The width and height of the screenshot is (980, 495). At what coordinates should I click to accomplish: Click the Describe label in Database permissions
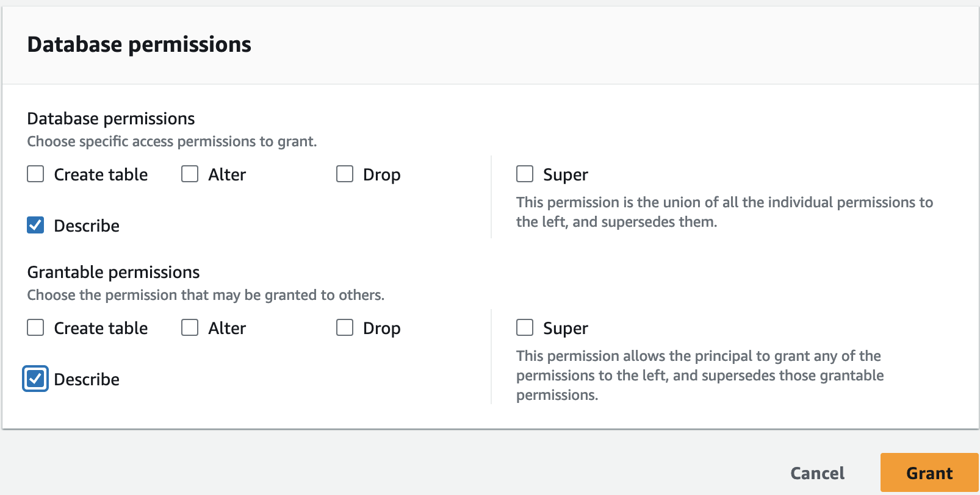point(87,225)
